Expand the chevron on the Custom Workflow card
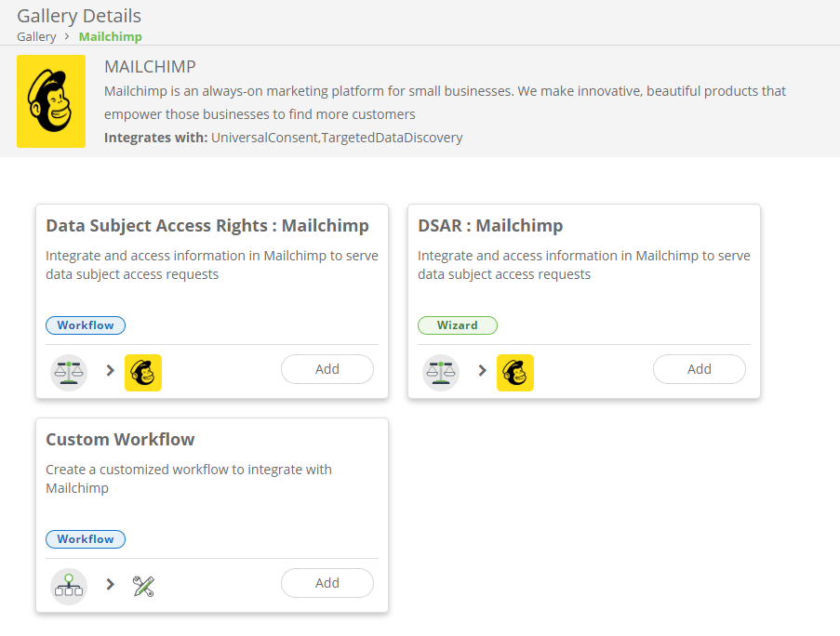Viewport: 840px width, 636px height. click(x=110, y=585)
